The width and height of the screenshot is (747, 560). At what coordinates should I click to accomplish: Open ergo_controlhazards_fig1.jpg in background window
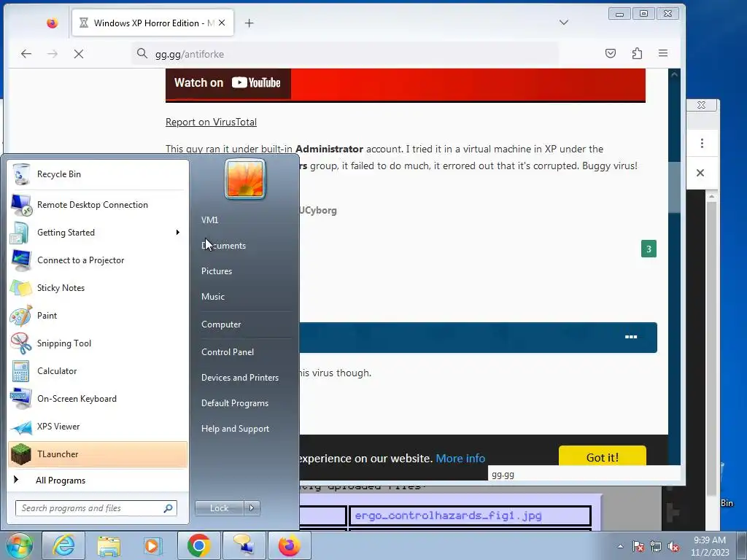(448, 516)
